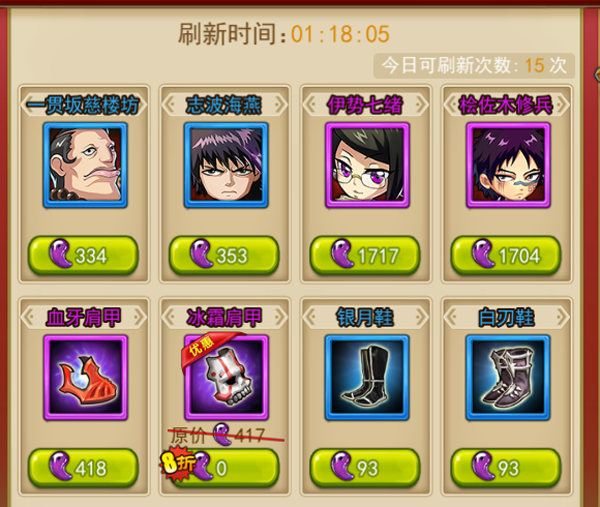This screenshot has width=600, height=507.
Task: Select the 银月鞋 boots icon
Action: click(x=367, y=377)
